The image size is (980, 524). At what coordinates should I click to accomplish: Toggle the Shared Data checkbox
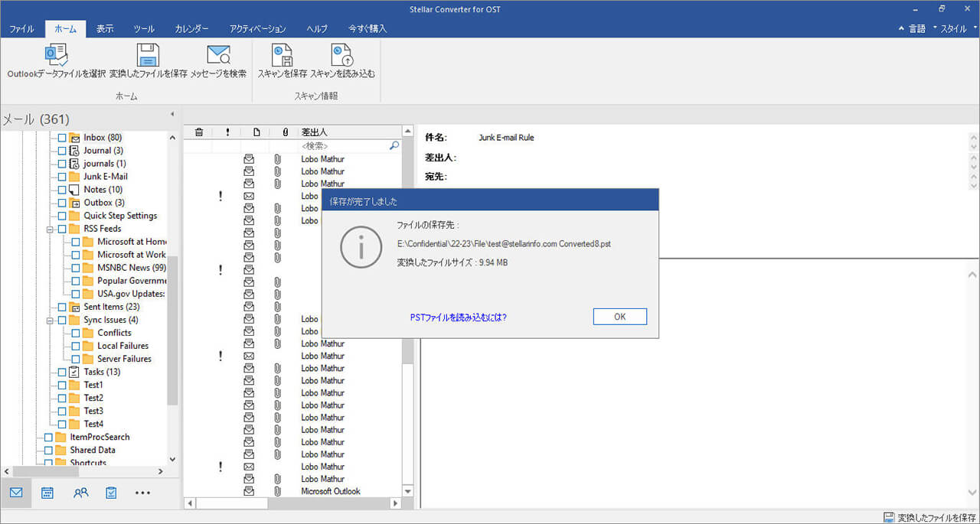[x=48, y=450]
